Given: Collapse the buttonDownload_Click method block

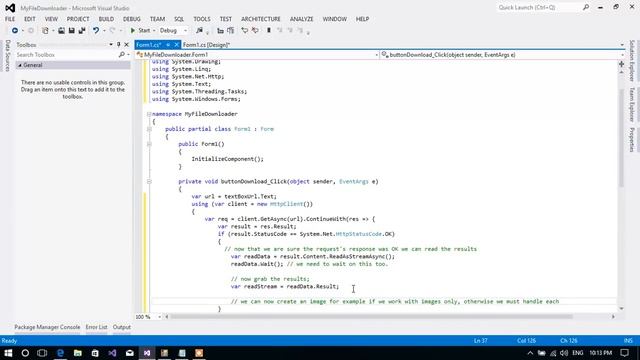Looking at the screenshot, I should click(x=149, y=182).
